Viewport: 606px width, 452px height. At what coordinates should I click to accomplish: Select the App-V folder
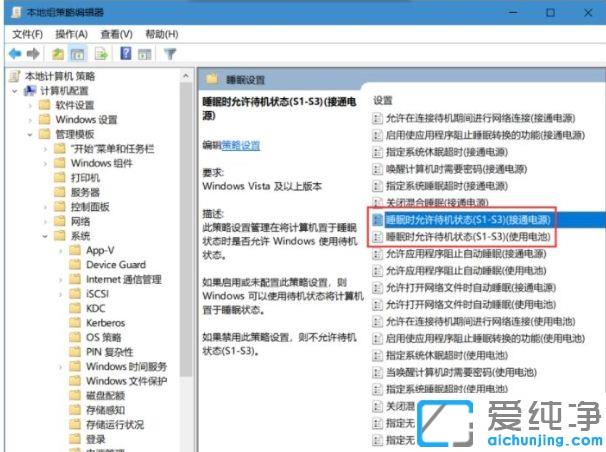click(100, 250)
